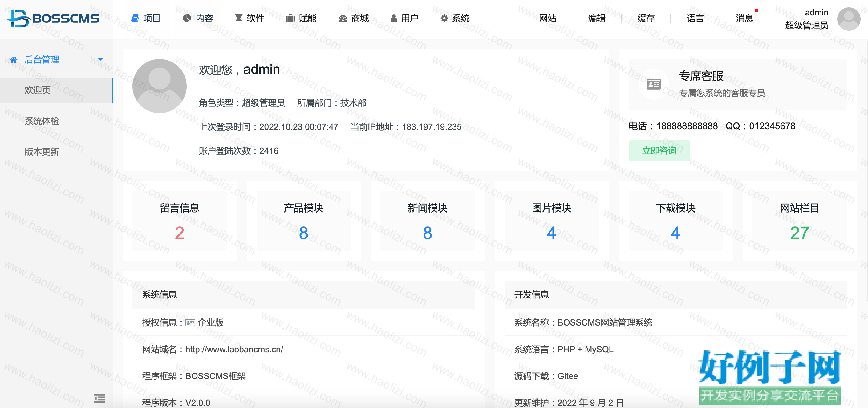The height and width of the screenshot is (408, 868).
Task: Open the 下载模块 card
Action: pos(675,221)
